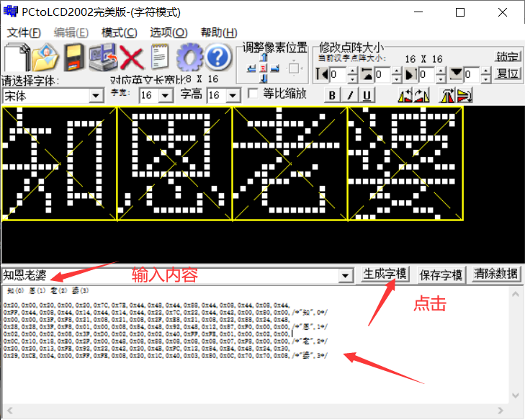This screenshot has height=420, width=525.
Task: Click the 知 glyph in the dot-matrix preview
Action: point(59,164)
